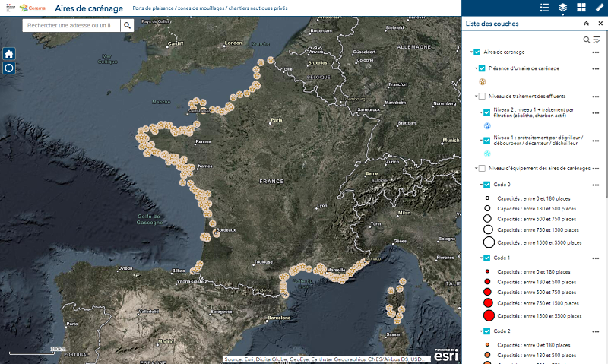This screenshot has width=608, height=364.
Task: Click the Liste des couches panel title
Action: coord(492,24)
